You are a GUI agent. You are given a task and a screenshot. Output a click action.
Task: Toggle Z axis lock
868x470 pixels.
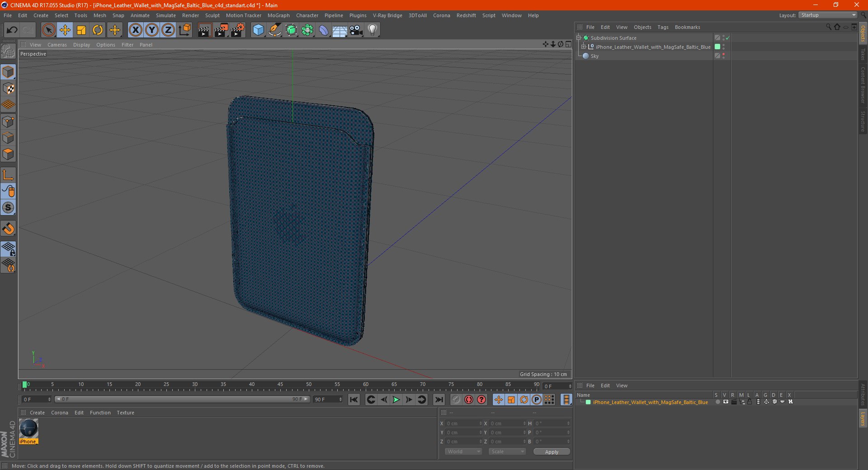click(x=168, y=30)
